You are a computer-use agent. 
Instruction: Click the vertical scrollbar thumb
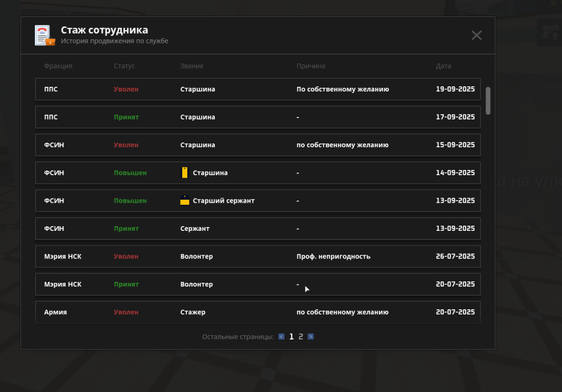coord(488,100)
